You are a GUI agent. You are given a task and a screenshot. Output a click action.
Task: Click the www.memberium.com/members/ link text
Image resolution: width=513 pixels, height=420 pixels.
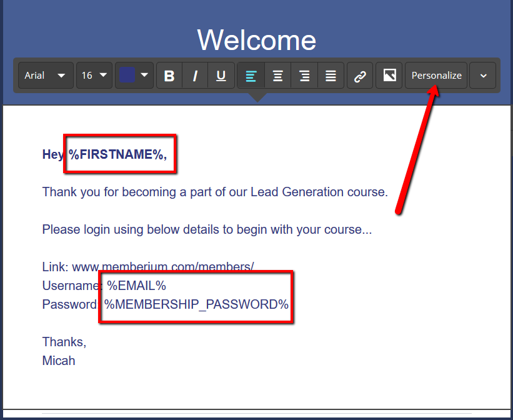163,267
